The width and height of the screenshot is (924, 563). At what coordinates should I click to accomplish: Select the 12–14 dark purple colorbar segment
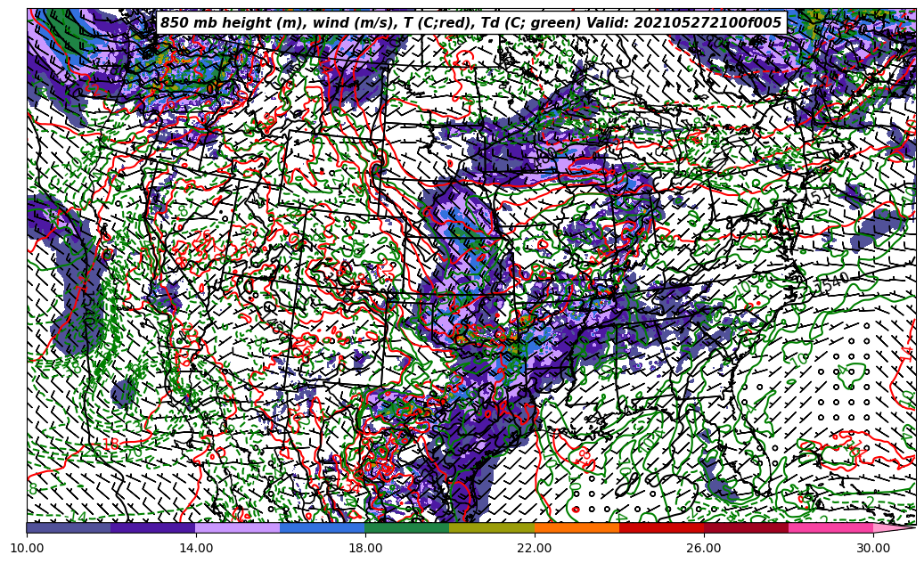(153, 527)
